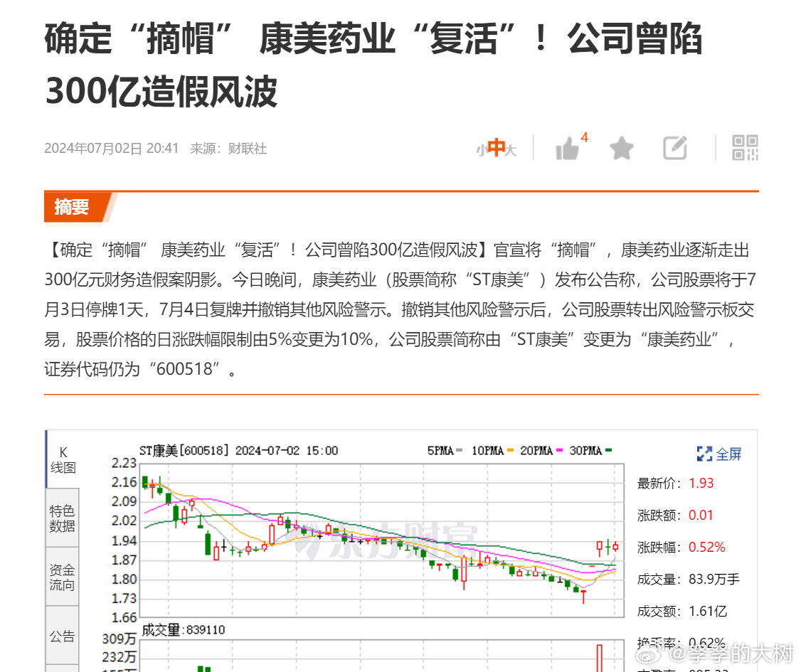Viewport: 801px width, 672px height.
Task: Toggle the 20PMA legend line
Action: pos(541,450)
